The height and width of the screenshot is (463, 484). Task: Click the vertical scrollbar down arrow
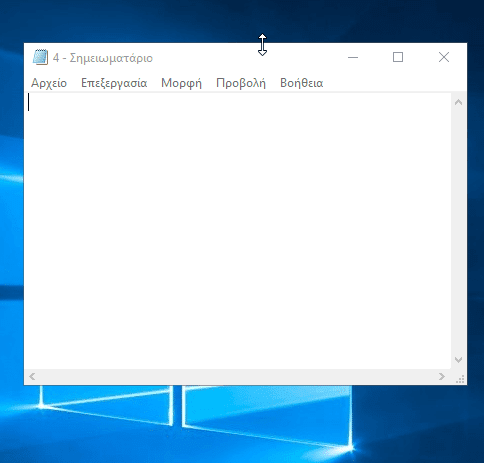pyautogui.click(x=458, y=360)
